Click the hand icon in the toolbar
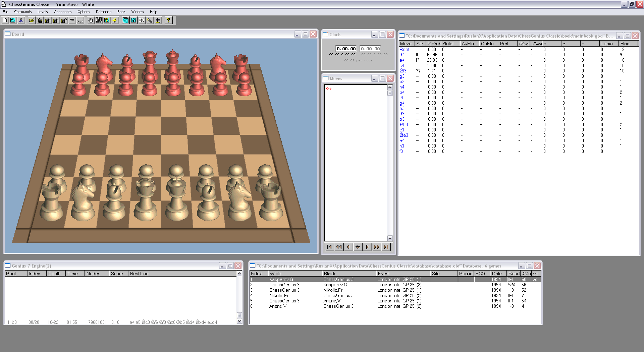Image resolution: width=644 pixels, height=352 pixels. point(91,20)
